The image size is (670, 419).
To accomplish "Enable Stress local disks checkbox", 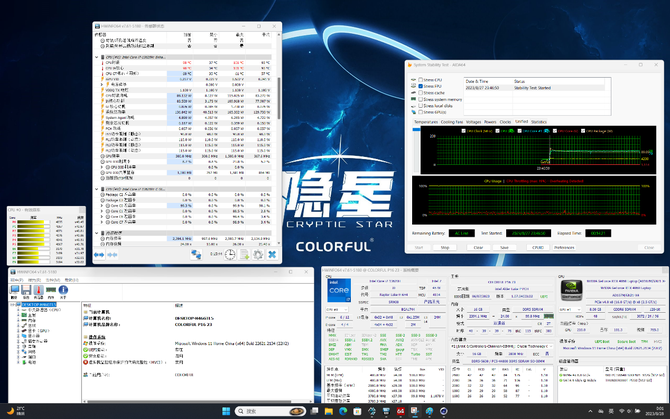I will click(420, 105).
